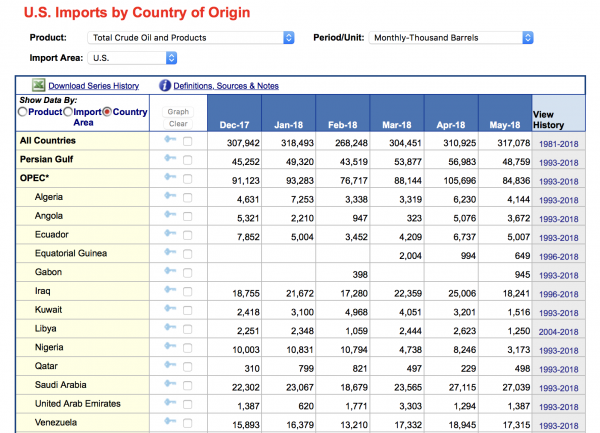Click the Clear button
The height and width of the screenshot is (433, 600).
[x=178, y=124]
